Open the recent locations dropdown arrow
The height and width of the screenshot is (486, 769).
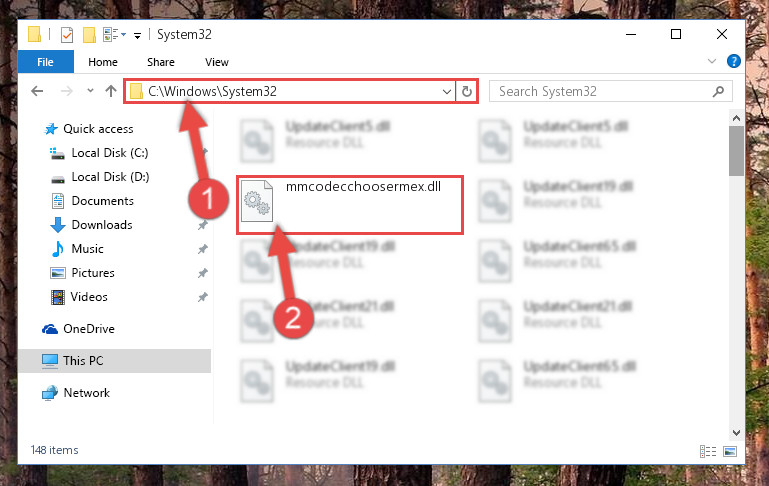click(90, 91)
